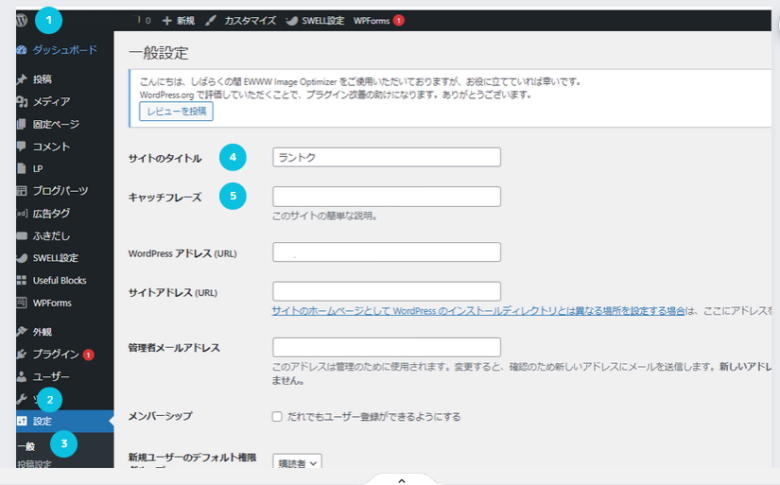This screenshot has width=780, height=485.
Task: Open 外観 in the sidebar
Action: 42,332
